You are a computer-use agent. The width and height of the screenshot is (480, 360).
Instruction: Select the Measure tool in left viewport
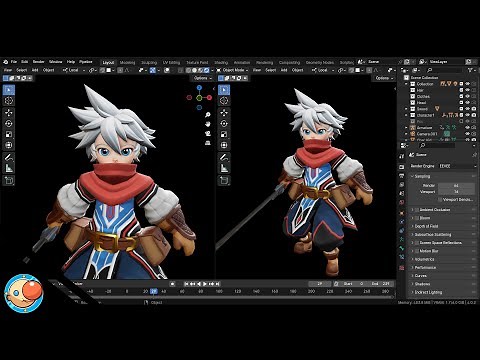point(9,168)
